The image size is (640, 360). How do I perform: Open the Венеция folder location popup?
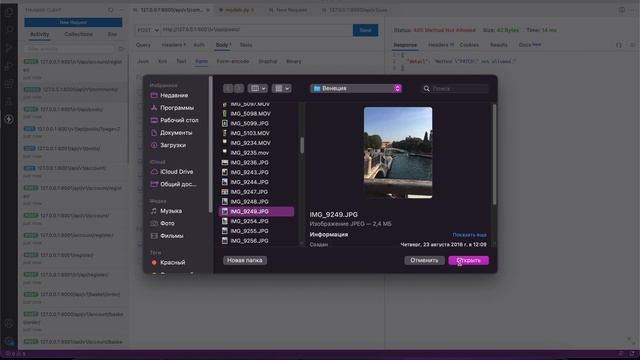click(356, 88)
